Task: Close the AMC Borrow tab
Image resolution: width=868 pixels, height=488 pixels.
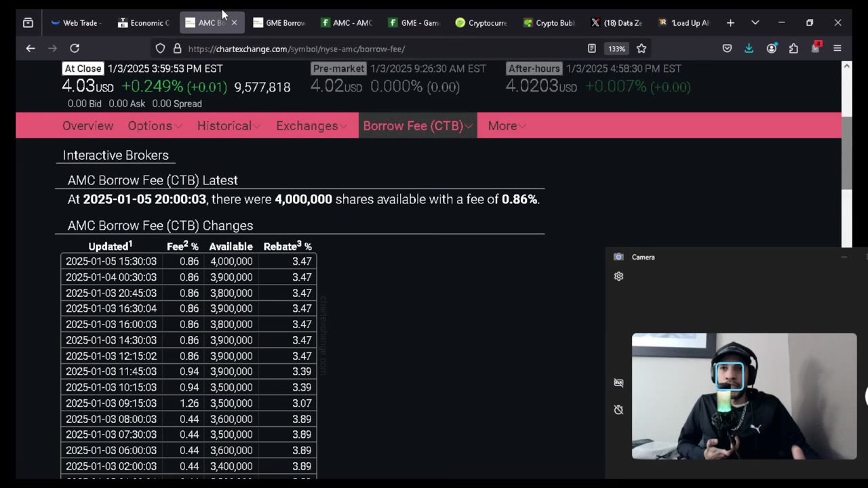Action: pos(234,23)
